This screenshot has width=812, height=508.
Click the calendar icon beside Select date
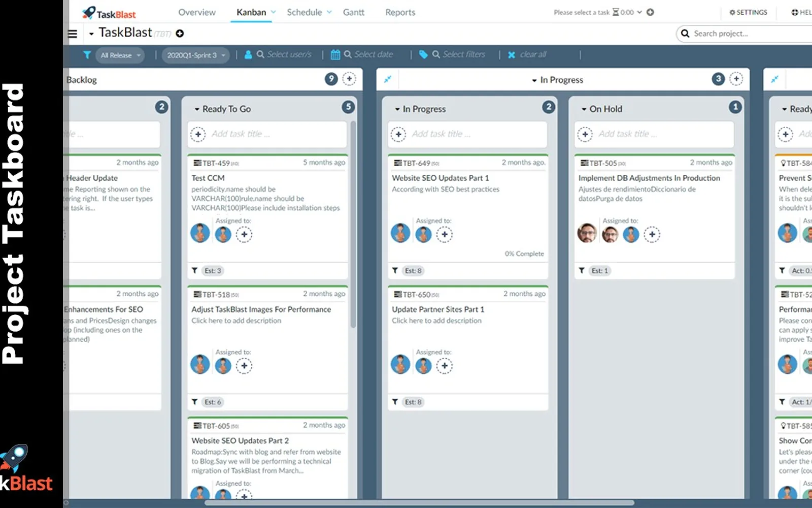335,55
